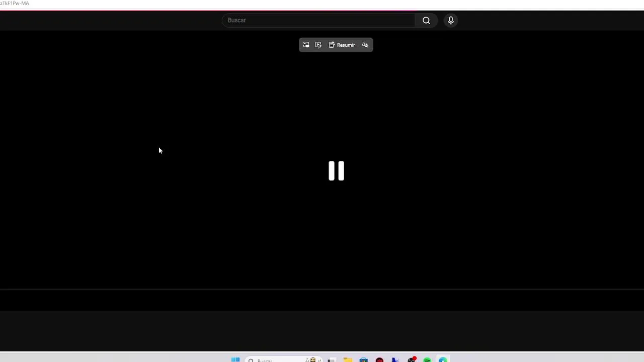Click the Buscar search field
Viewport: 644px width, 362px height.
tap(318, 20)
